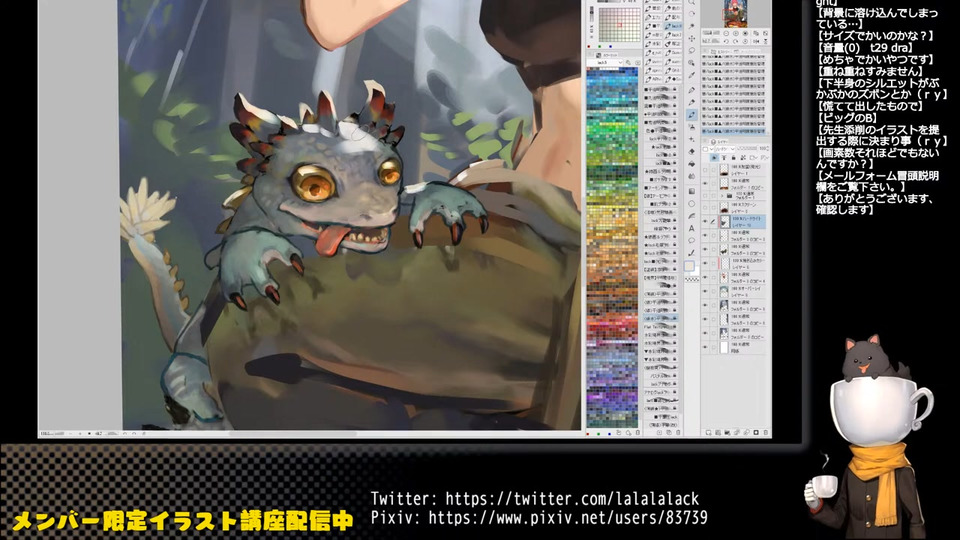960x540 pixels.
Task: Select highlighted row in auto action list
Action: coord(733,131)
